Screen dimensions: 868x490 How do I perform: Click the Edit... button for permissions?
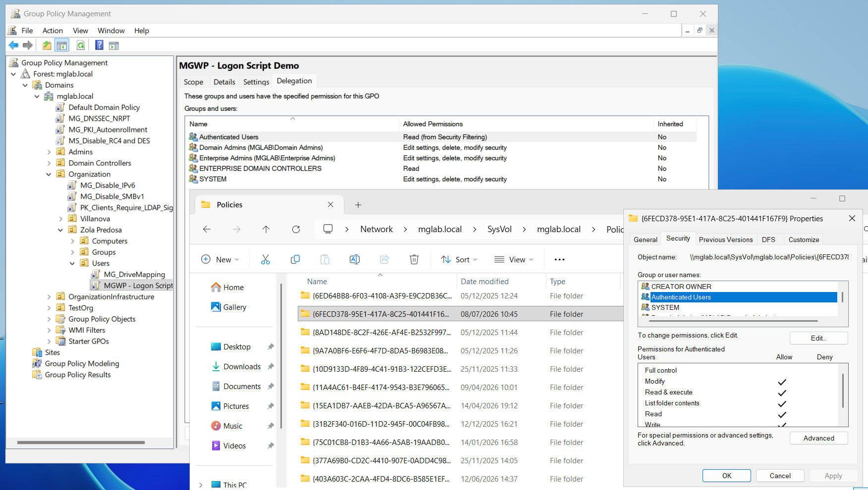point(818,338)
